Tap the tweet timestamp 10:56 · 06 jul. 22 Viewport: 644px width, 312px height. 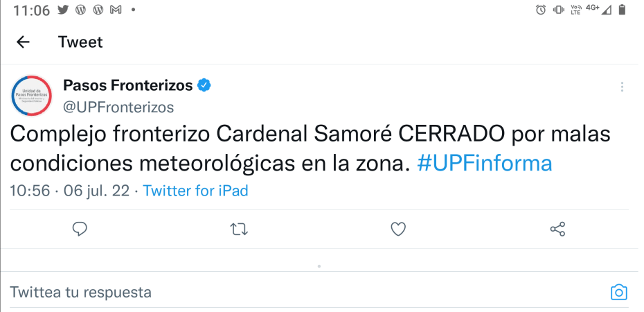[69, 191]
